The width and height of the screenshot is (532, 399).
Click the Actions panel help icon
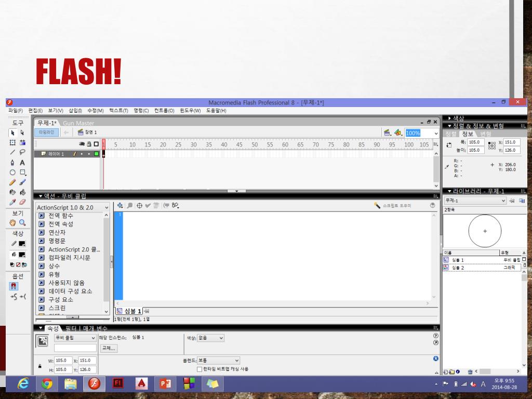[432, 205]
